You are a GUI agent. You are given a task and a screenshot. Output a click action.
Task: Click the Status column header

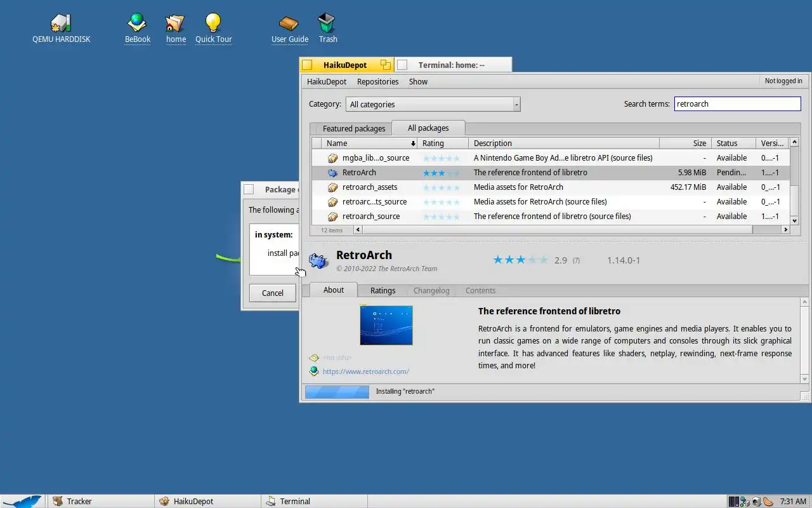click(733, 144)
